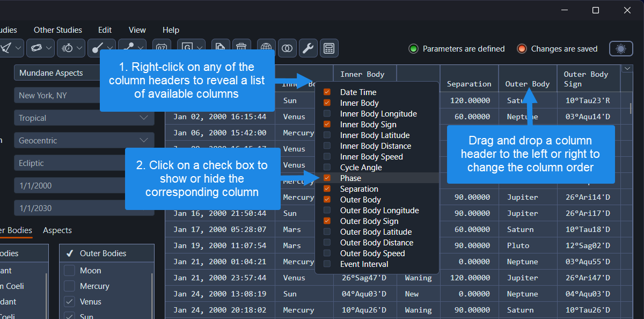The width and height of the screenshot is (644, 319).
Task: Open the date/calendar tool on the toolbar
Action: point(162,48)
